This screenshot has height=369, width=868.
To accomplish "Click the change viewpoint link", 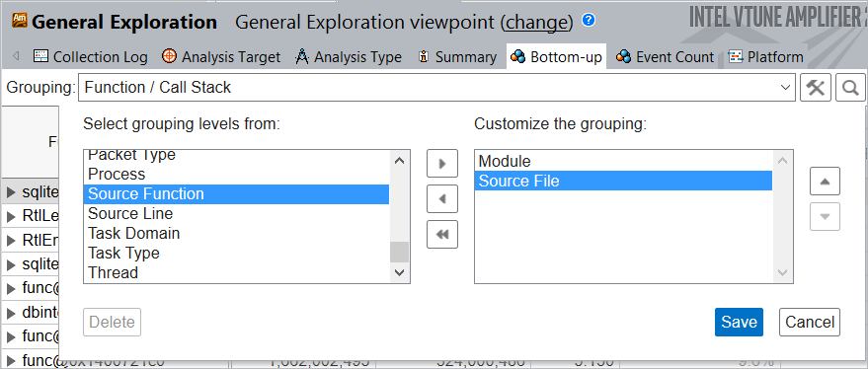I will point(537,22).
